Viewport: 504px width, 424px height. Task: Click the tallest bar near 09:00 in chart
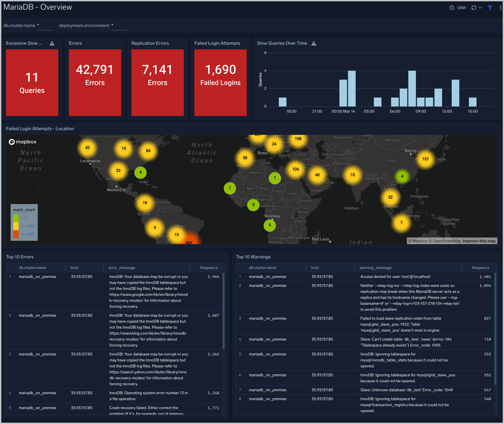[x=412, y=88]
